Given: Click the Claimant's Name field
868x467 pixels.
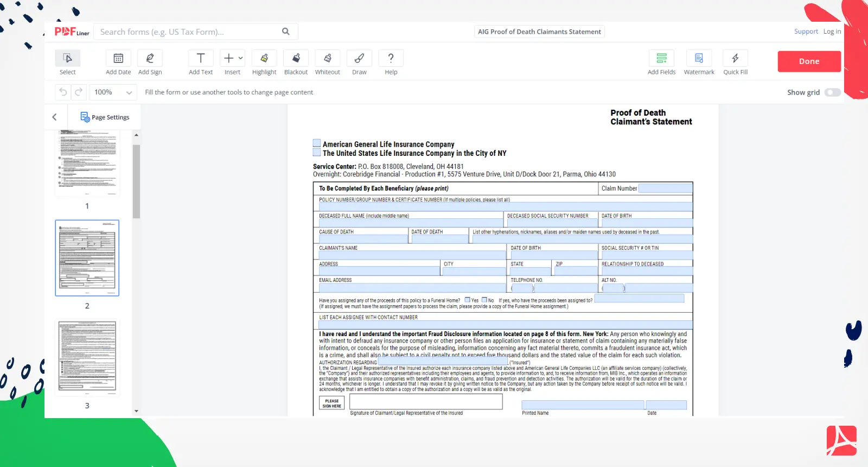Looking at the screenshot, I should tap(412, 255).
